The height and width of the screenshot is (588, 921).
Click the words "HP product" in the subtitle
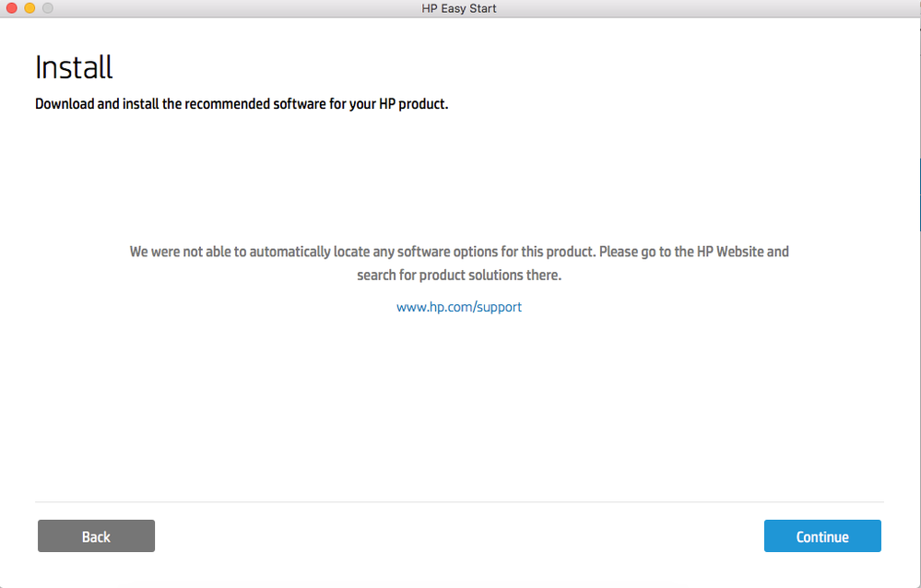coord(412,104)
